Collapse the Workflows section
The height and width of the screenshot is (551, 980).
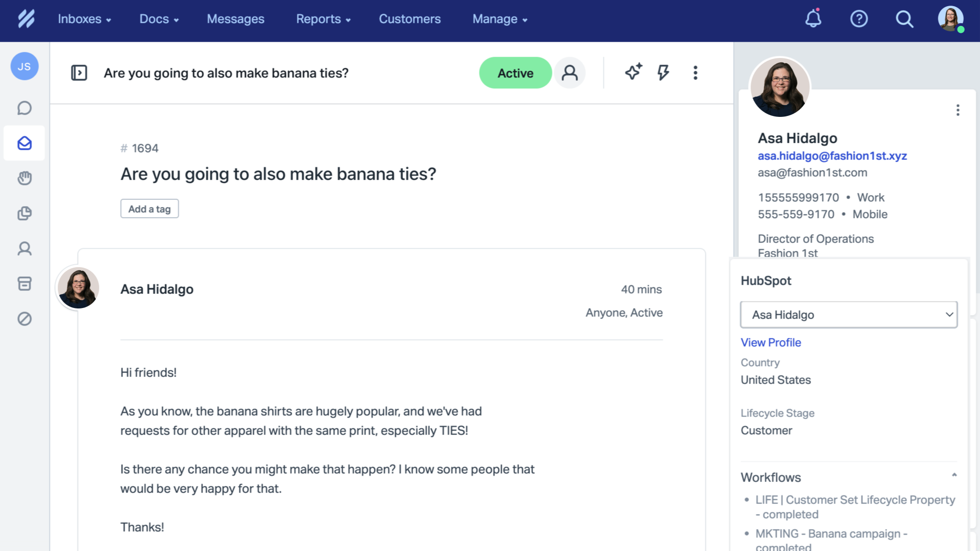pos(954,475)
